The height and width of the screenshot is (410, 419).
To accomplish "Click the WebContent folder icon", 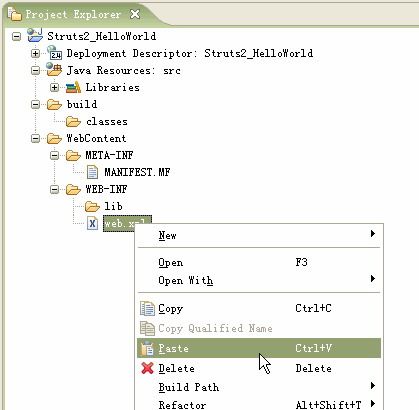I will (54, 138).
